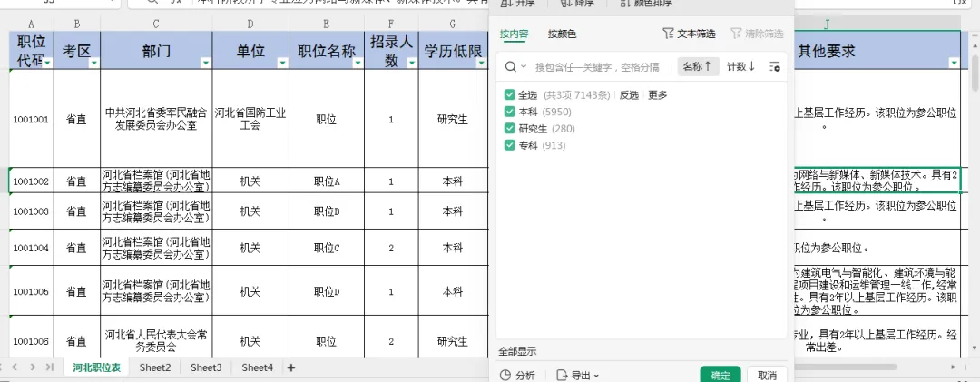Select the 职位B cell
980x382 pixels.
point(327,212)
